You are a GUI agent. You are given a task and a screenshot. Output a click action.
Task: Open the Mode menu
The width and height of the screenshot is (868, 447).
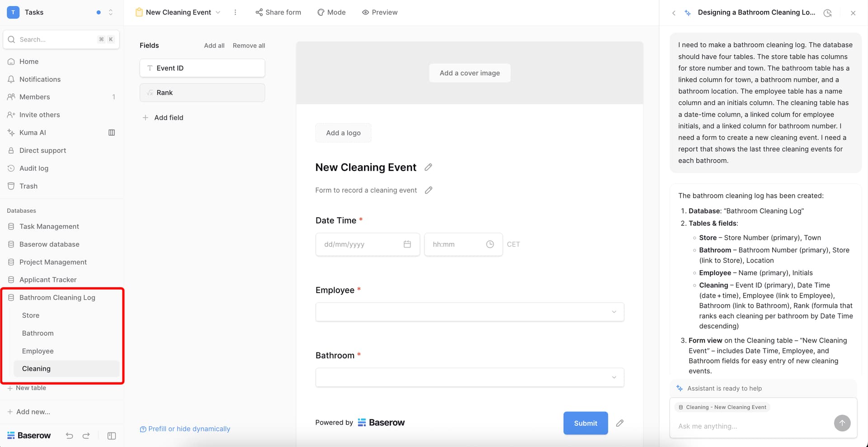(331, 12)
